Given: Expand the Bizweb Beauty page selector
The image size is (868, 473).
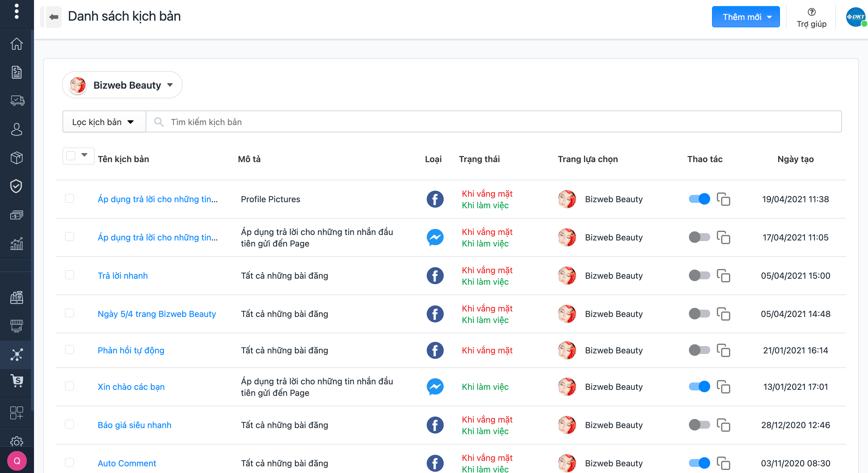Looking at the screenshot, I should click(122, 85).
